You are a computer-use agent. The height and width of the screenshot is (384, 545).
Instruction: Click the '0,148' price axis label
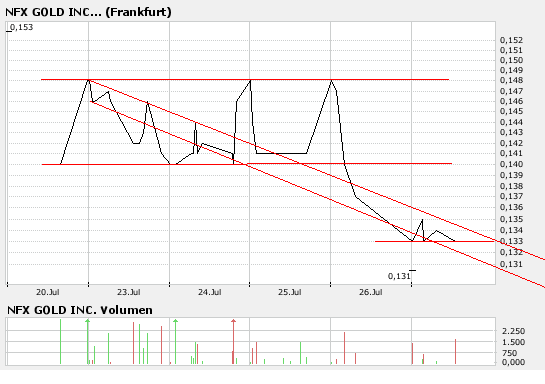coord(511,80)
